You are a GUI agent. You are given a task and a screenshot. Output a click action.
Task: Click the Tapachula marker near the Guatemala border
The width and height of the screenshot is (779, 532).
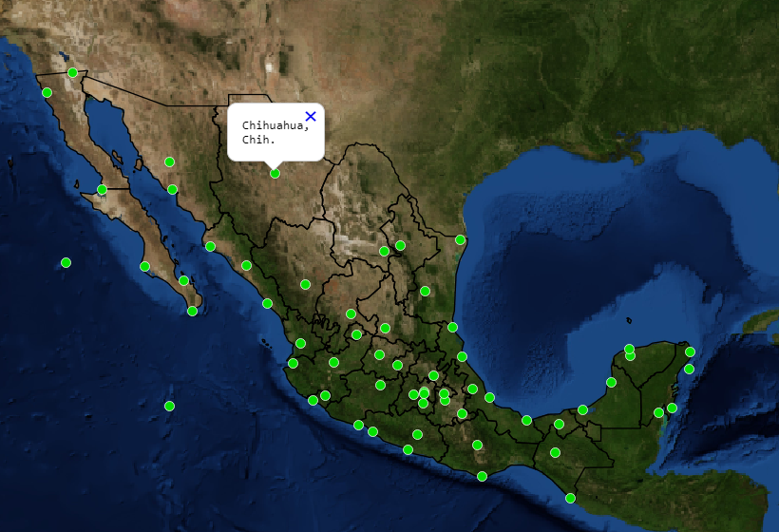pyautogui.click(x=570, y=498)
